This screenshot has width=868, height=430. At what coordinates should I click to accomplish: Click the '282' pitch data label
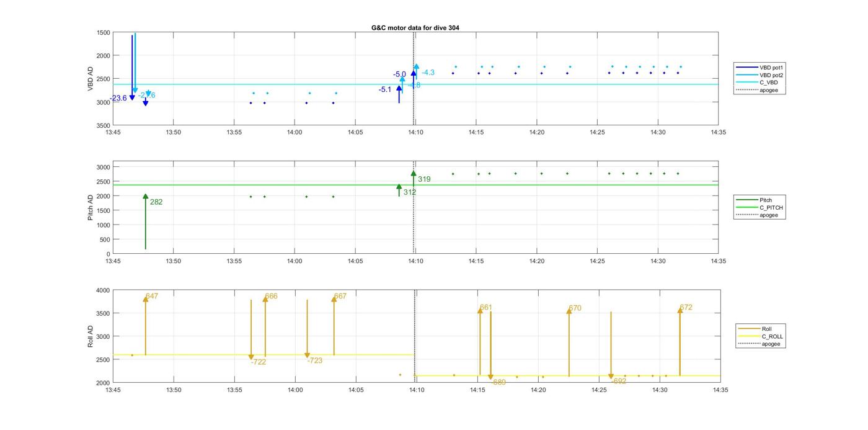[x=156, y=202]
